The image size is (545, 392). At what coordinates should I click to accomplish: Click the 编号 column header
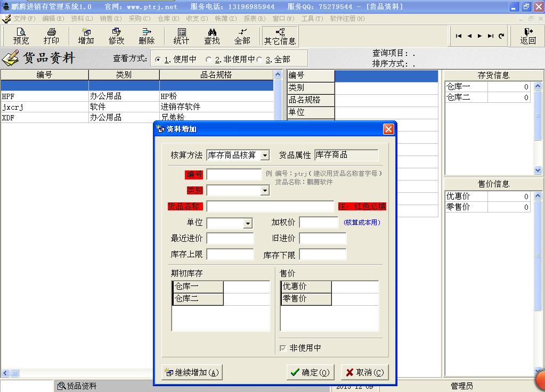tap(45, 75)
